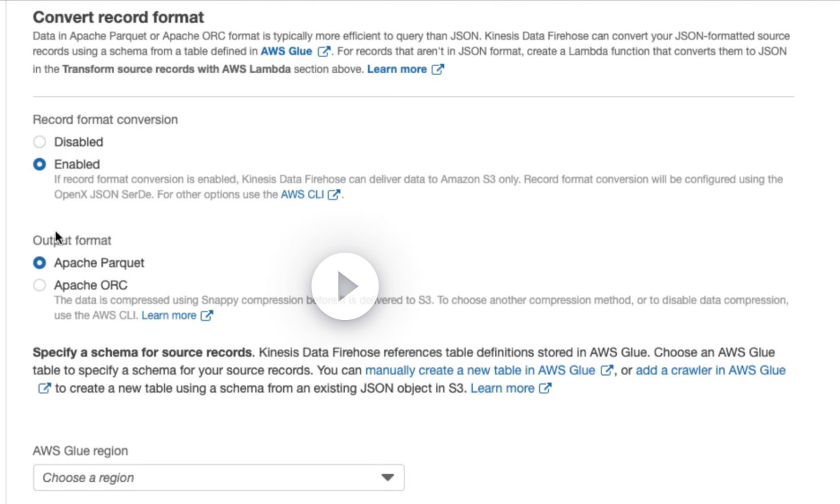The image size is (840, 504).
Task: Open the AWS Glue link in description
Action: pos(286,51)
